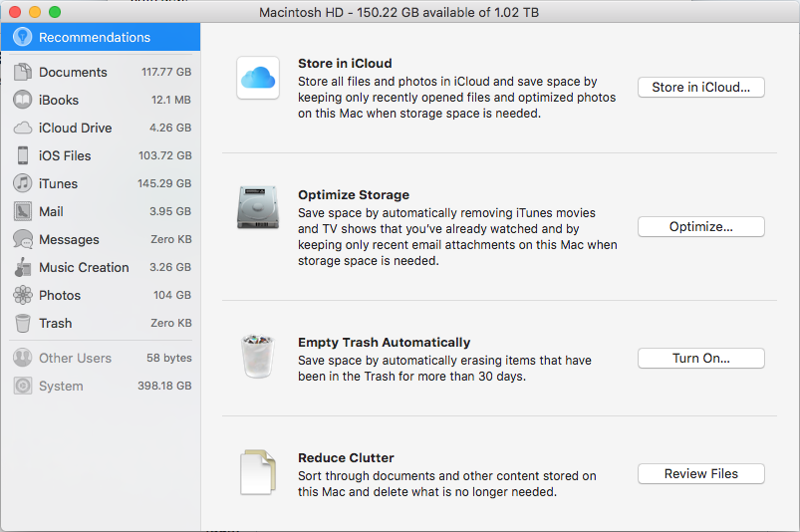Screen dimensions: 800x532
Task: Click the Mail stamp icon
Action: 23,211
